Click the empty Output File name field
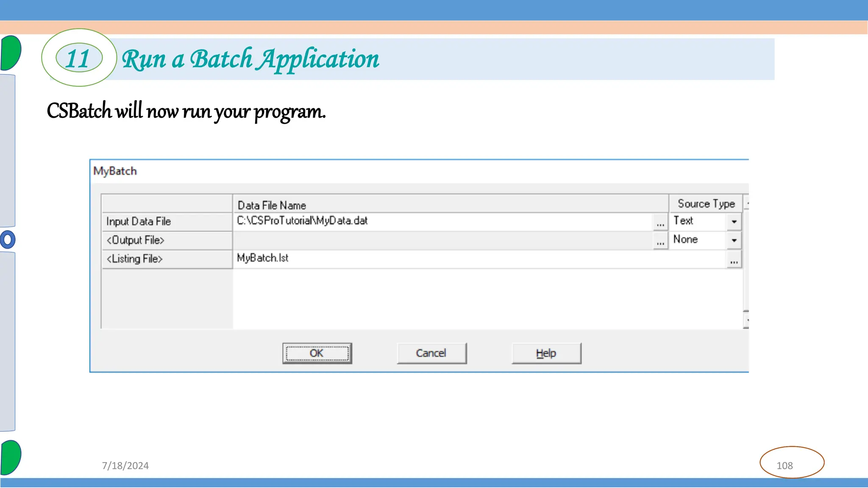868x488 pixels. (x=443, y=241)
